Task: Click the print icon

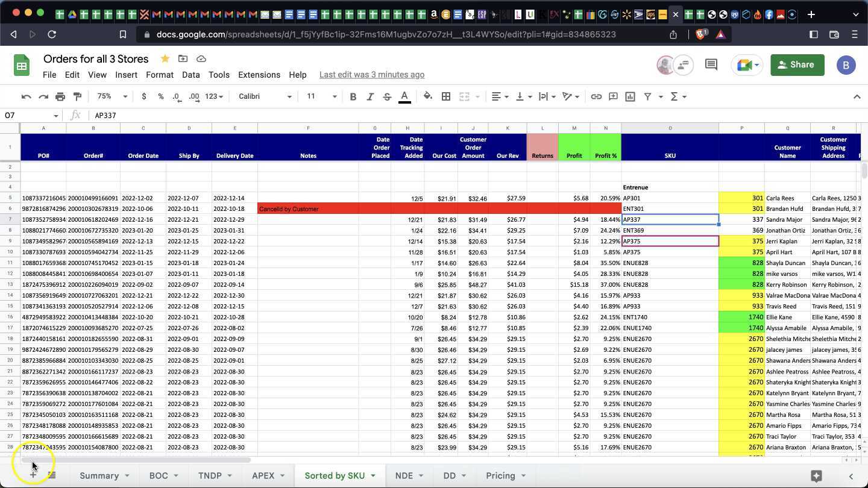Action: (x=60, y=96)
